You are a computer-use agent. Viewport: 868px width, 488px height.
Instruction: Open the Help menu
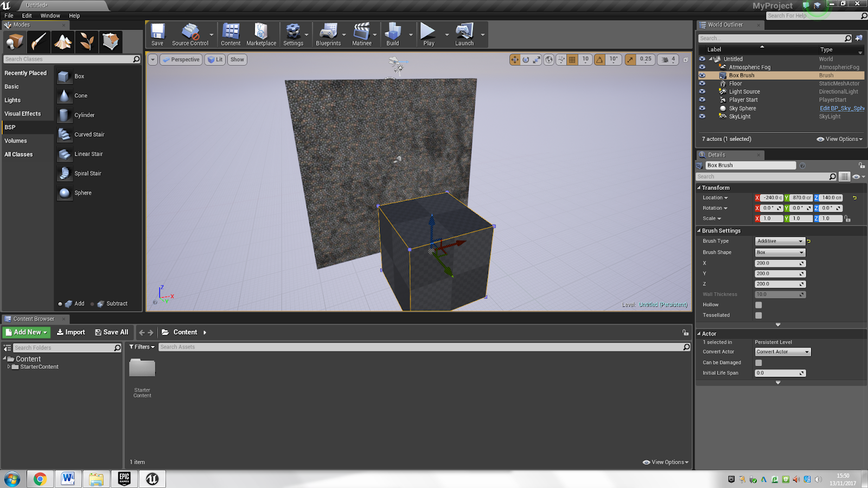click(x=74, y=16)
